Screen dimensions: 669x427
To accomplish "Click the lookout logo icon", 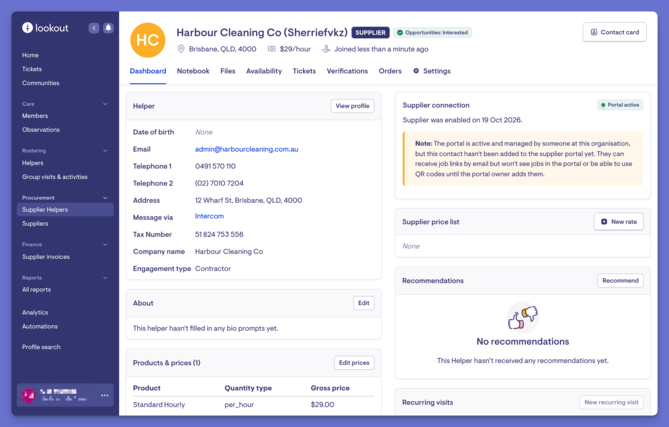I will 27,28.
